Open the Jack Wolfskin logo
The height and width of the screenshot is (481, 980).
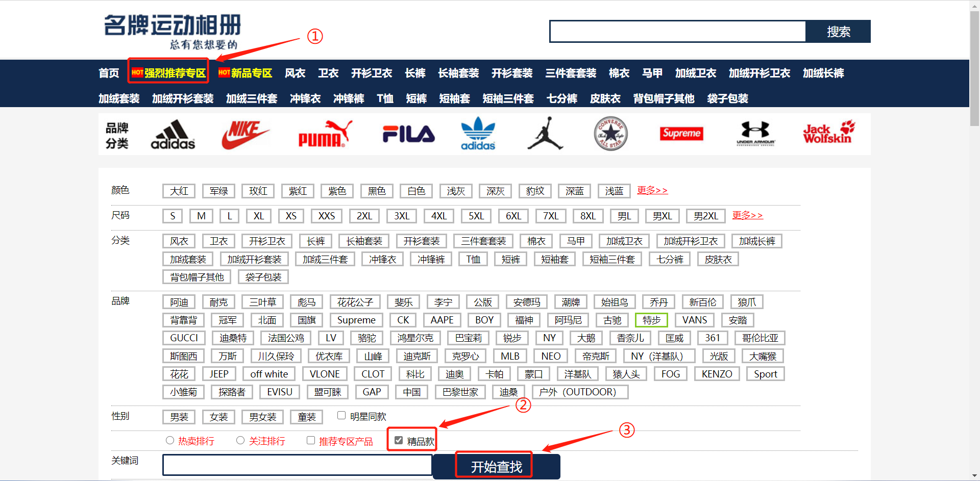829,132
